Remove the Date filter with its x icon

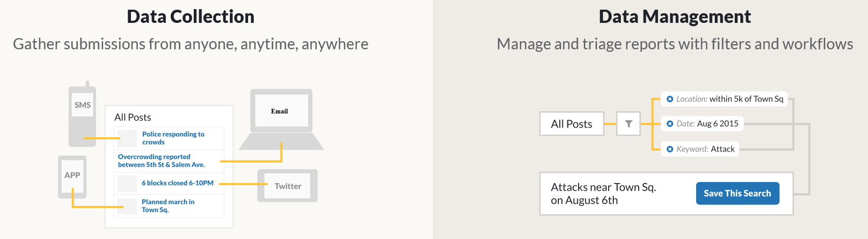(670, 124)
